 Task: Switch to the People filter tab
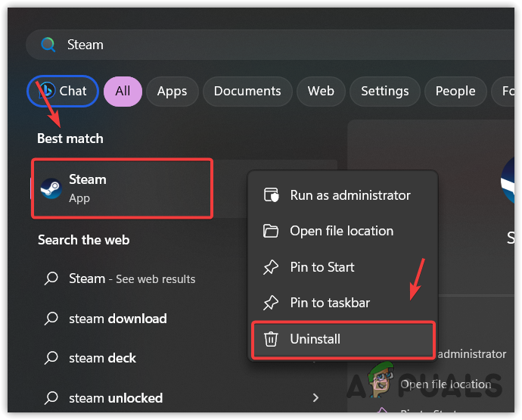[455, 92]
